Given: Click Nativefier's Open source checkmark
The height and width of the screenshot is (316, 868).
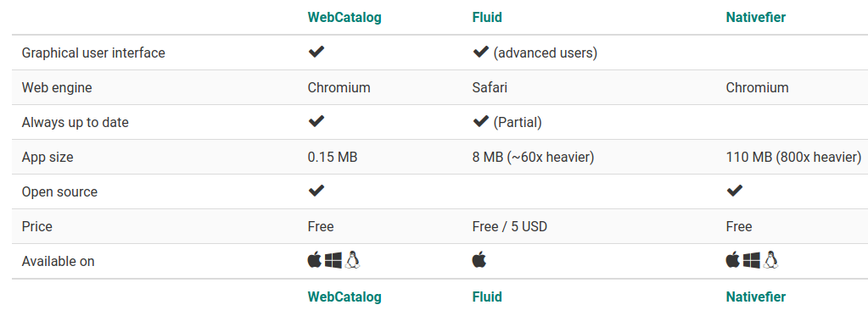Looking at the screenshot, I should tap(735, 191).
